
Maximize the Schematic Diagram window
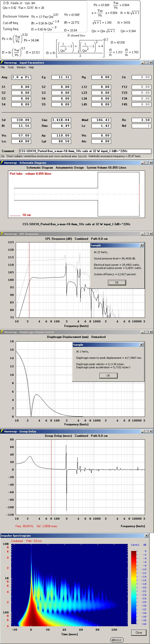click(146, 163)
